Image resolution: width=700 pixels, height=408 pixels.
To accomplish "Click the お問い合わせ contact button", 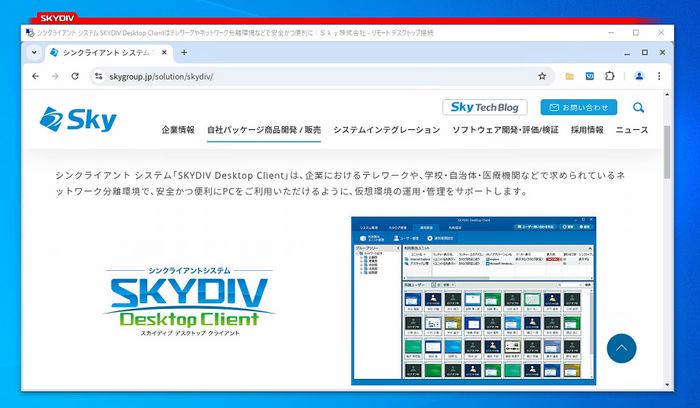I will (579, 107).
